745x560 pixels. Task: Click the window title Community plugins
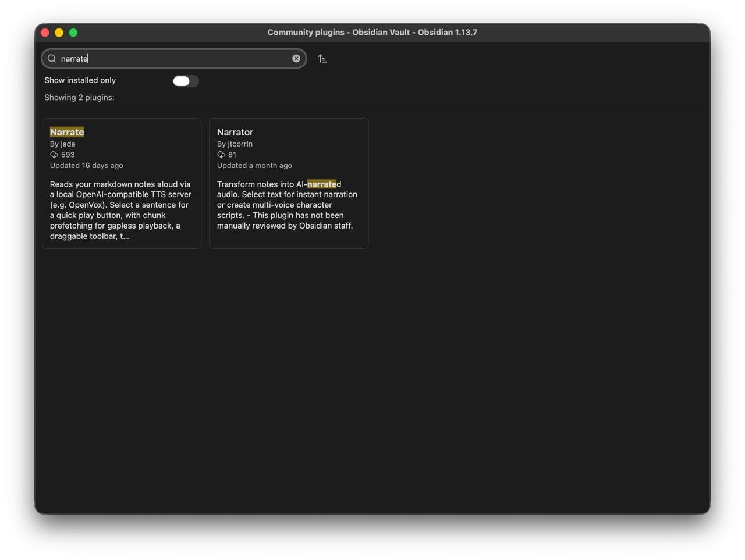point(372,33)
